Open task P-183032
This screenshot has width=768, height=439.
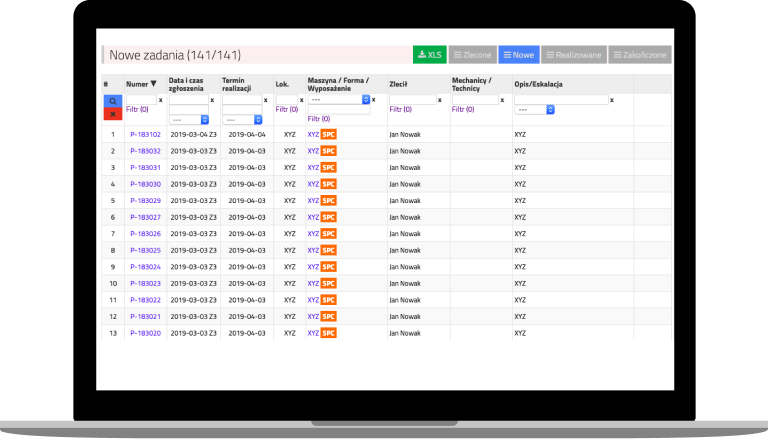[145, 151]
